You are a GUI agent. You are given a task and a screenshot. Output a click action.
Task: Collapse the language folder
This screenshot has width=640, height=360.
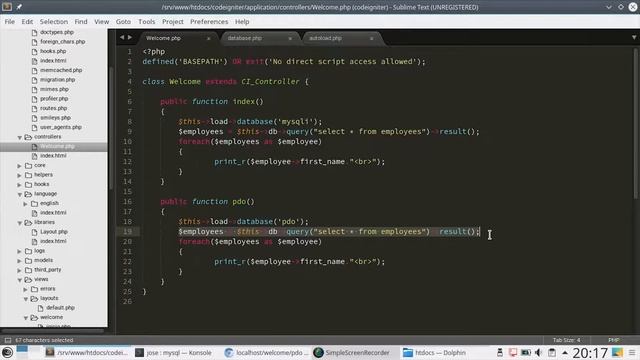pos(20,194)
